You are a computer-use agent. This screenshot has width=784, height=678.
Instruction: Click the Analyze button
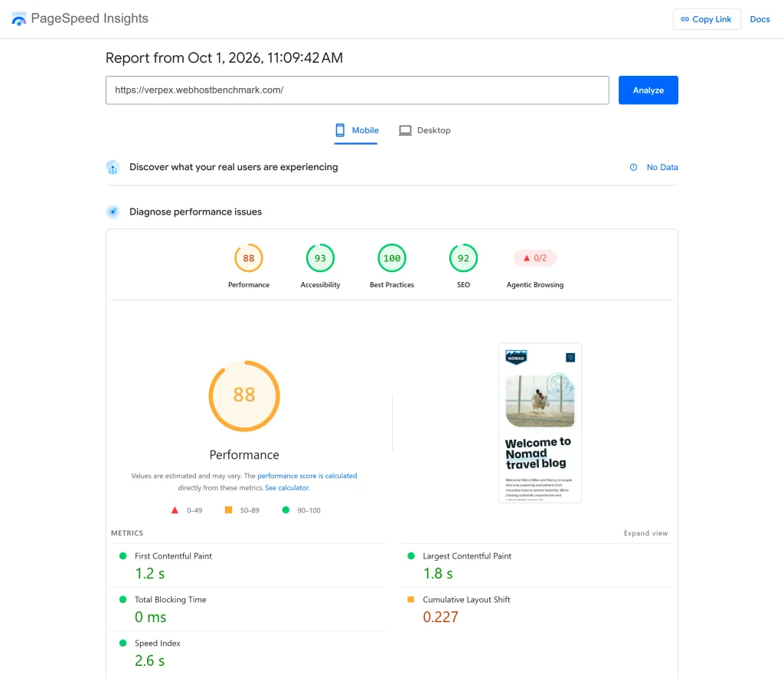(648, 90)
